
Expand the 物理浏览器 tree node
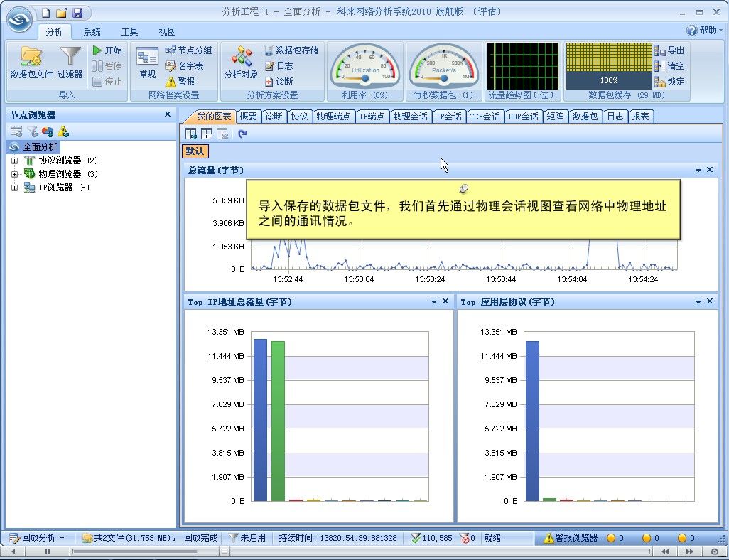(x=14, y=174)
